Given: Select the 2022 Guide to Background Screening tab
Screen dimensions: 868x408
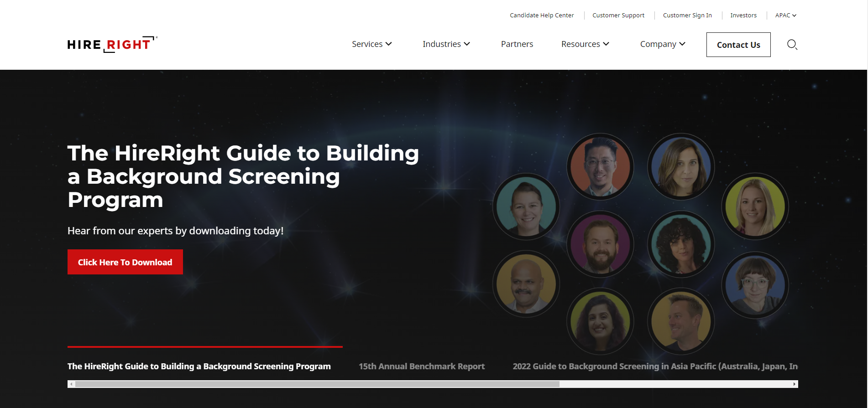Looking at the screenshot, I should [655, 366].
